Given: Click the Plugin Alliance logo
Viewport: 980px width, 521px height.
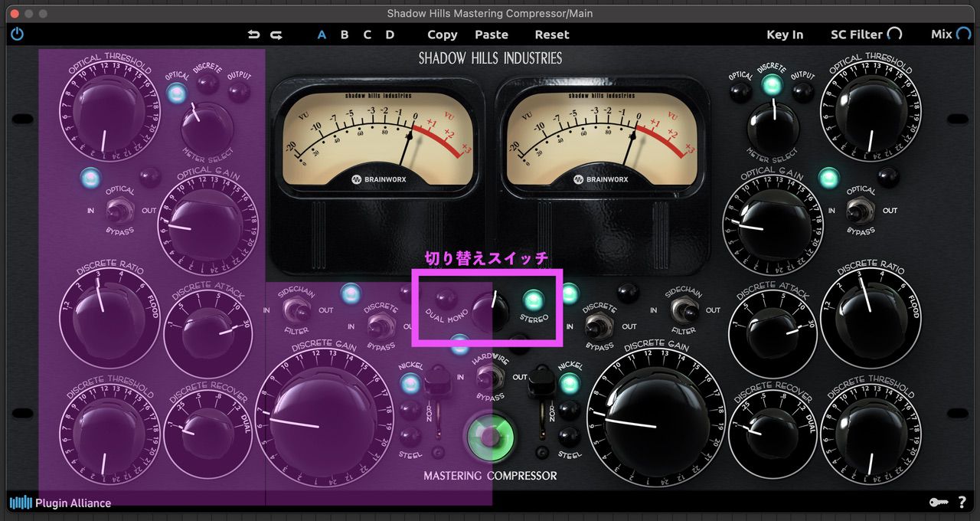Looking at the screenshot, I should (x=60, y=503).
